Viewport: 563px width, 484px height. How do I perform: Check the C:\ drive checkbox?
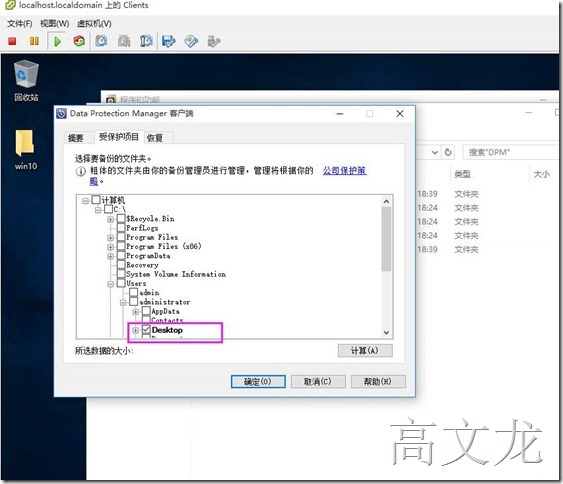coord(108,209)
